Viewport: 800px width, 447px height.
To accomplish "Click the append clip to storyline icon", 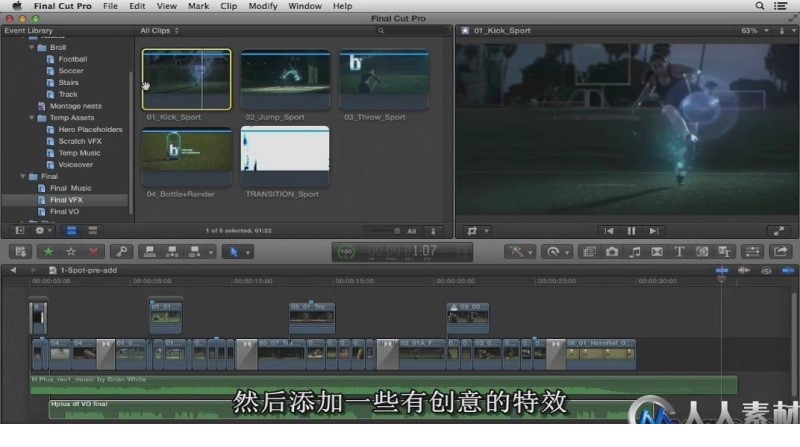I will click(194, 252).
